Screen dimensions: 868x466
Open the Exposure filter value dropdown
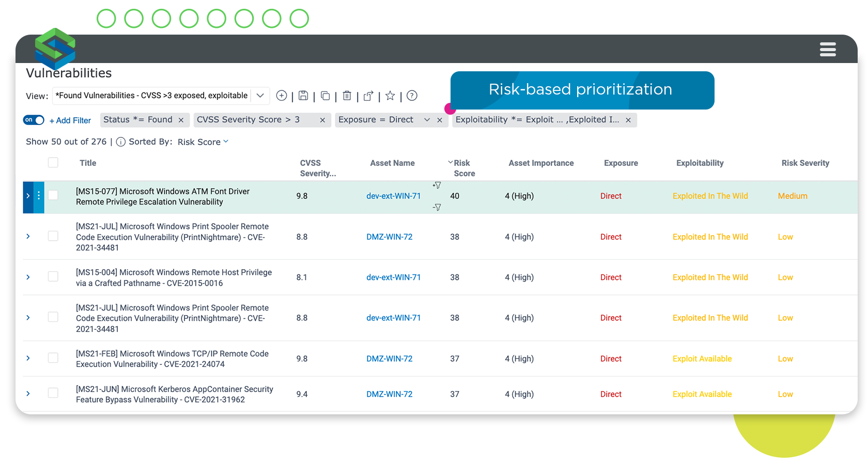[427, 120]
